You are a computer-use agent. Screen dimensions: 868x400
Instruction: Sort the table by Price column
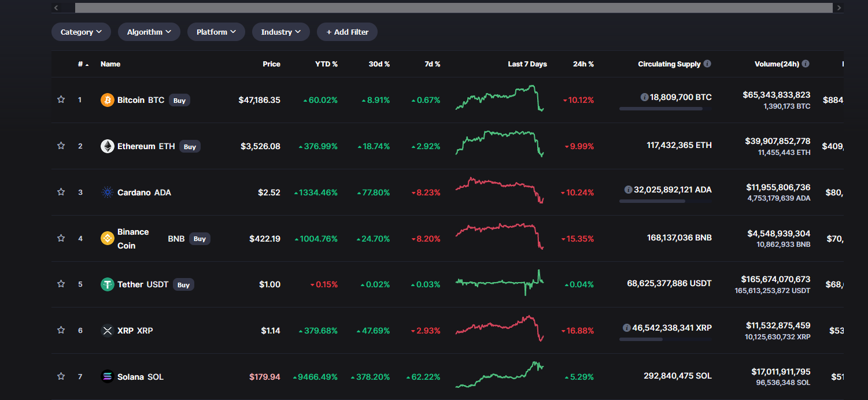click(271, 64)
